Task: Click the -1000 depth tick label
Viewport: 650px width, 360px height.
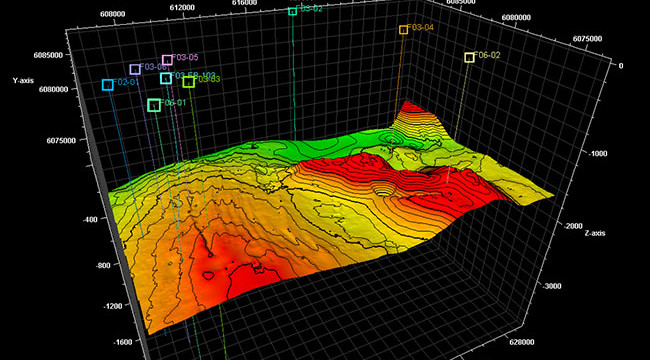Action: 597,153
